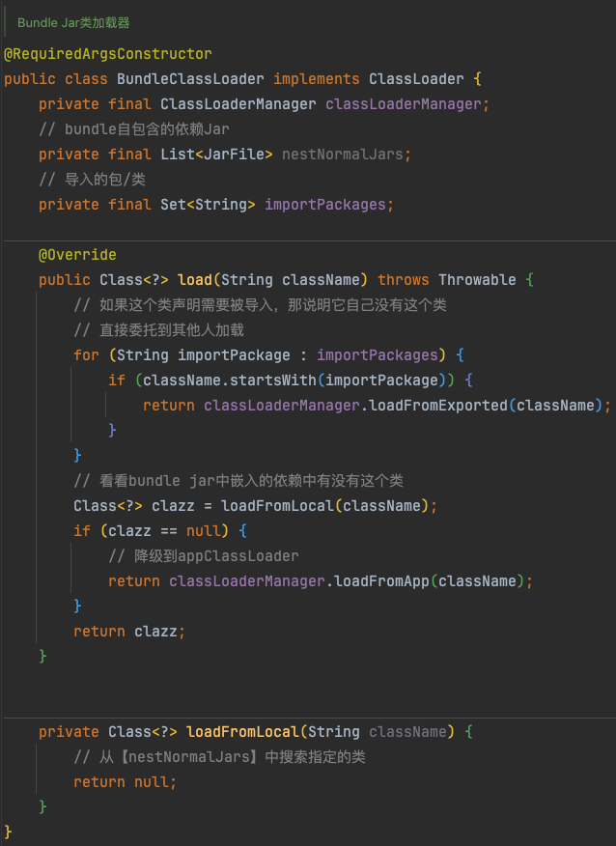Click the closing brace of the class
The width and height of the screenshot is (616, 846).
click(8, 832)
